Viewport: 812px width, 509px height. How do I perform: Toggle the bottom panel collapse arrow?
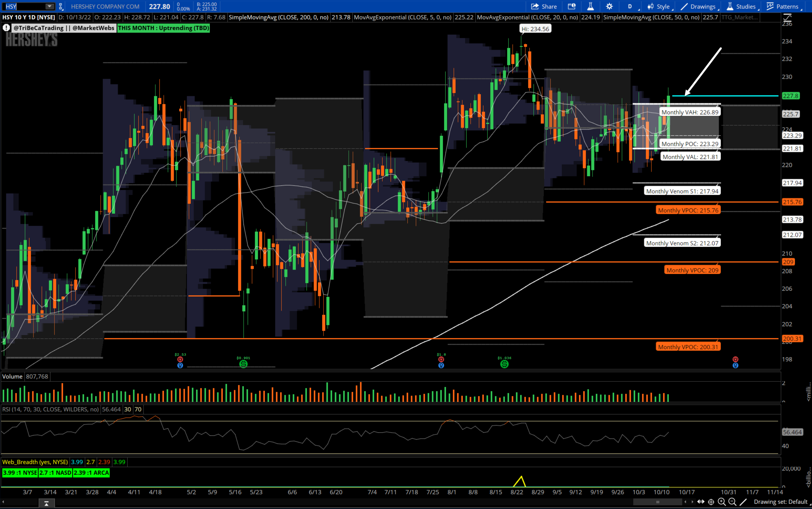[46, 504]
